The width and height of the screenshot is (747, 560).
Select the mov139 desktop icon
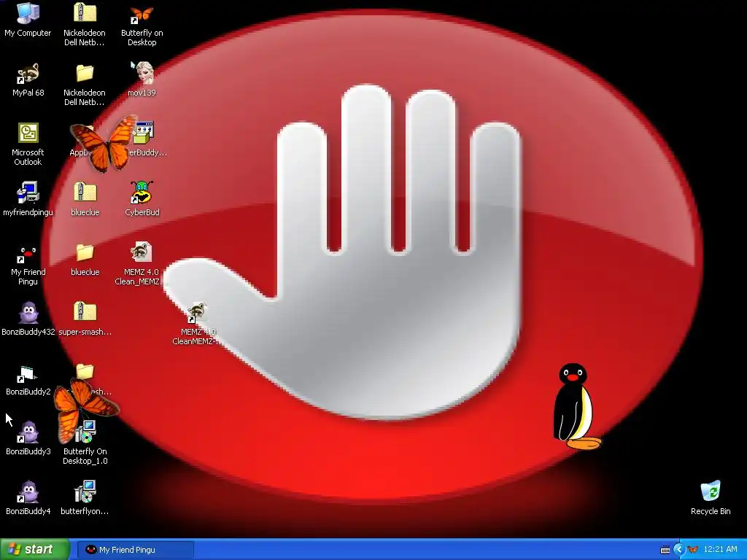coord(142,74)
